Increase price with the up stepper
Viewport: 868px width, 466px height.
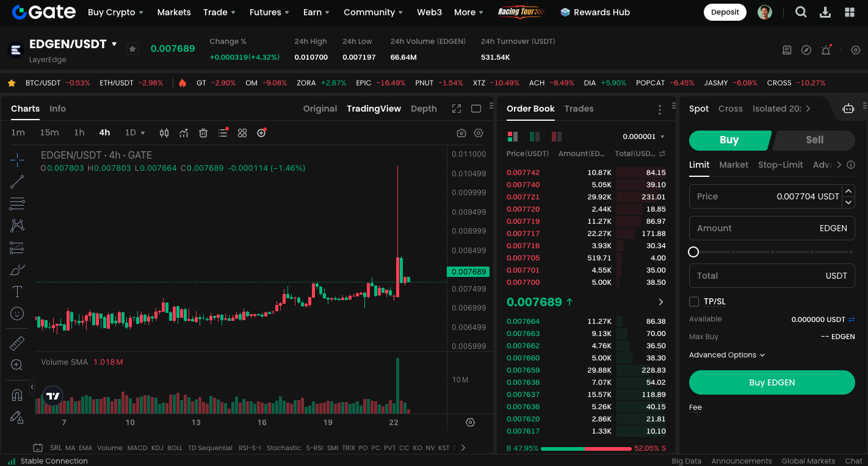pyautogui.click(x=848, y=191)
